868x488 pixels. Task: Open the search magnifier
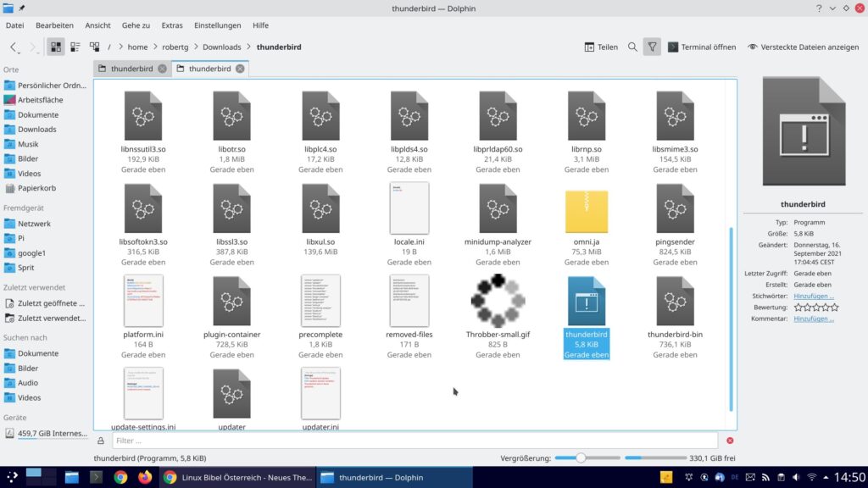tap(632, 47)
